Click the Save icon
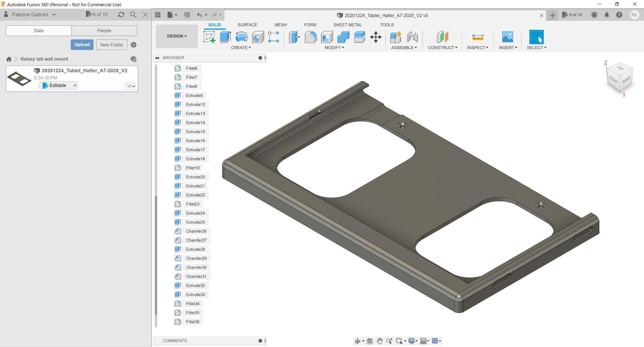 [x=187, y=15]
